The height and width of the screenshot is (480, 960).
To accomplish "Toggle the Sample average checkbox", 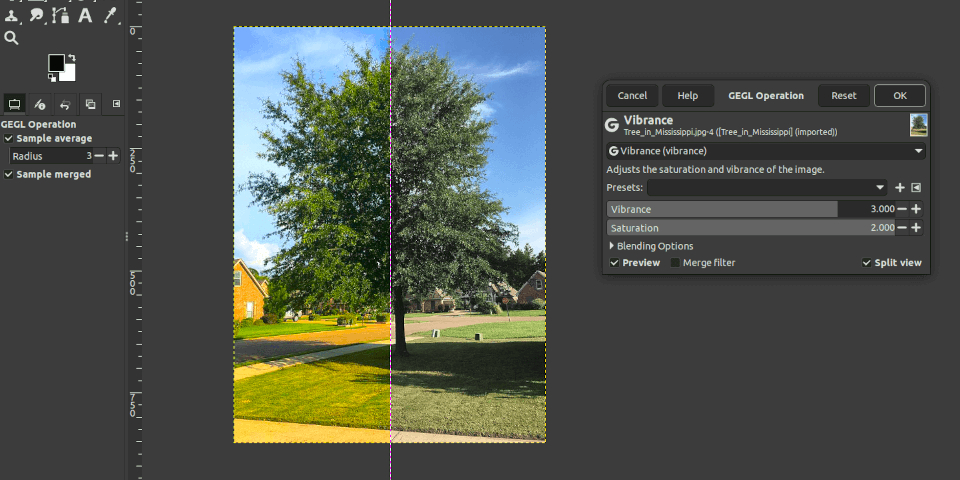I will 9,138.
